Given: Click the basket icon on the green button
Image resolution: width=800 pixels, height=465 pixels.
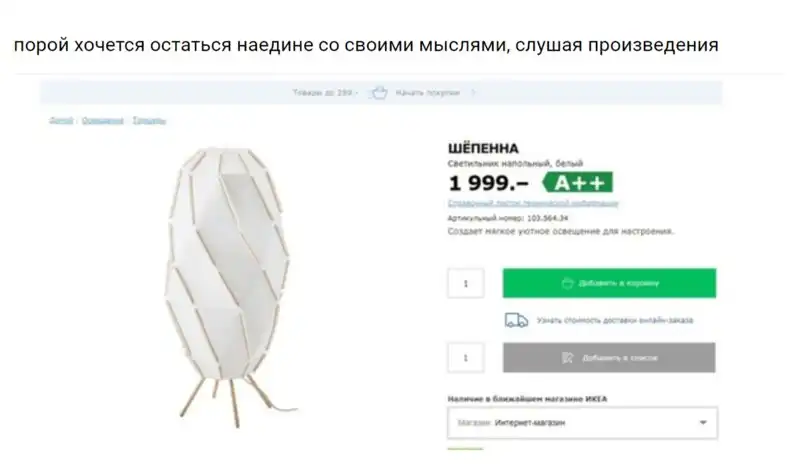Looking at the screenshot, I should pyautogui.click(x=567, y=283).
